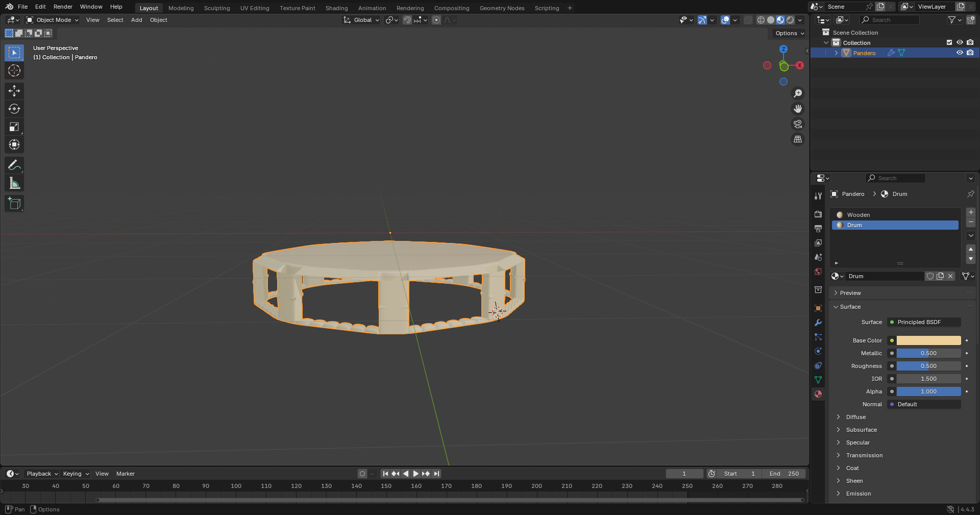Open the Object properties tab

point(818,308)
